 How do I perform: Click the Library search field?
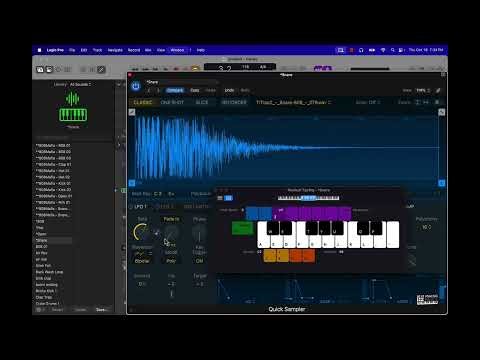(73, 137)
